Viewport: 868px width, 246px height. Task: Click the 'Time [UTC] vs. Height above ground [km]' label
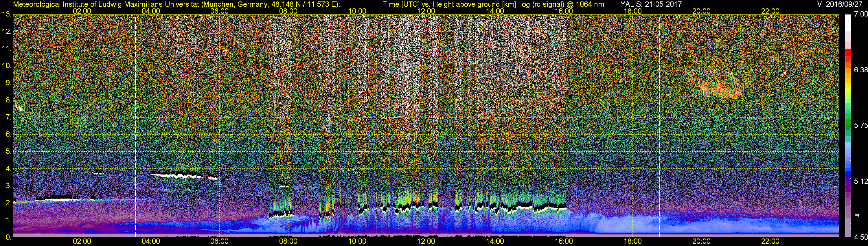[x=450, y=4]
